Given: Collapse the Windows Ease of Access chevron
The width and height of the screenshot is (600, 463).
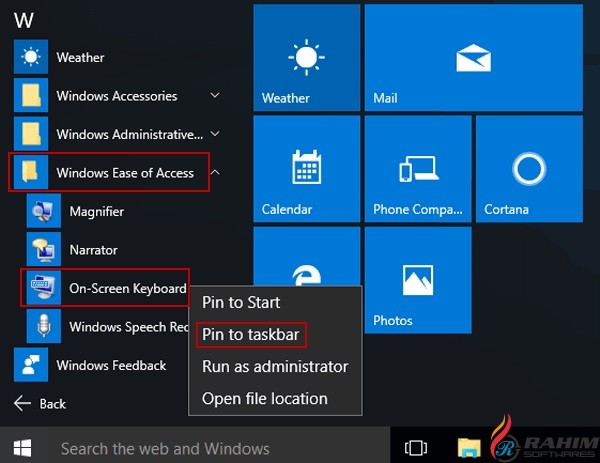Looking at the screenshot, I should [215, 172].
